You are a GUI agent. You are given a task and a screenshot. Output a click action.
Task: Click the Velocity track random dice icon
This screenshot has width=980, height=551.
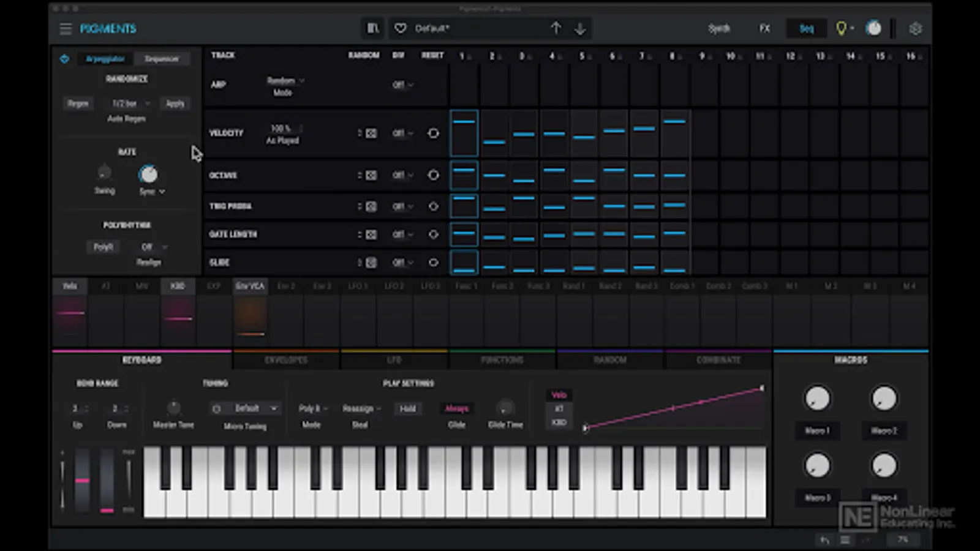(x=371, y=133)
